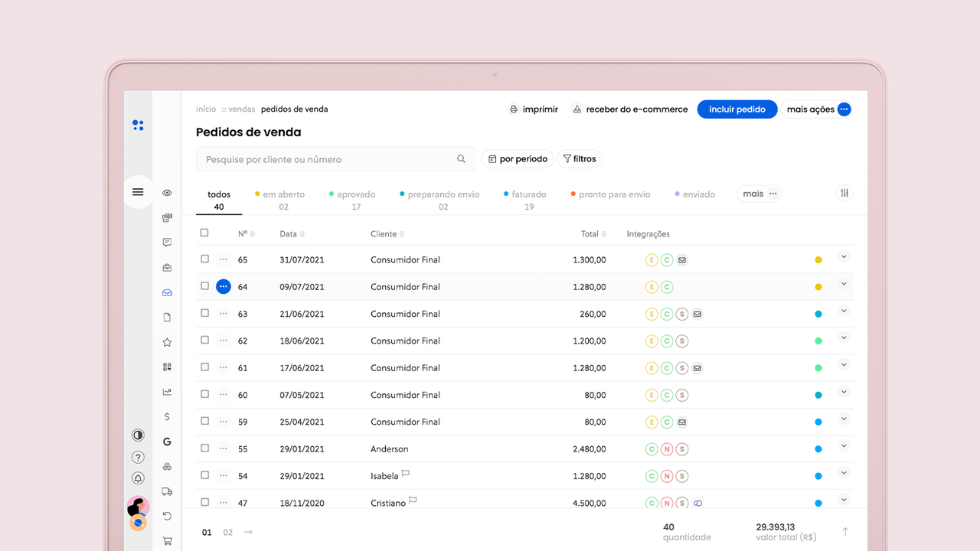Select the checkbox for order 63

[x=204, y=313]
